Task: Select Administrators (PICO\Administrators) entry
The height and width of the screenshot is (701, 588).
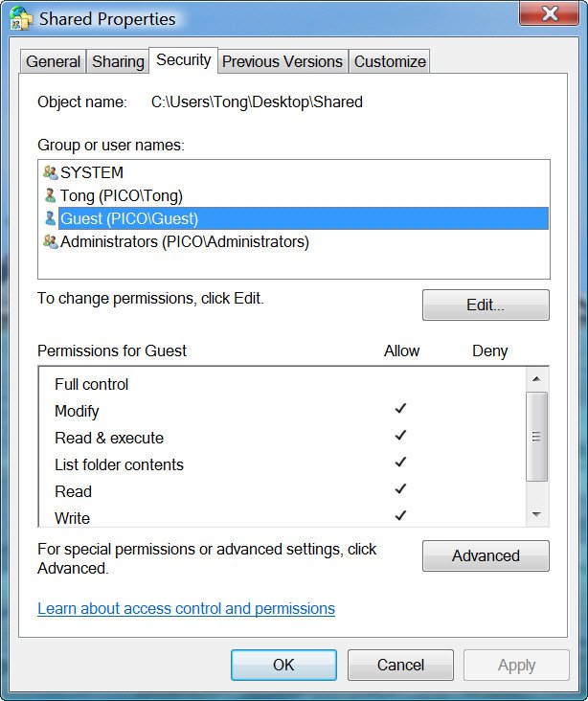Action: 184,242
